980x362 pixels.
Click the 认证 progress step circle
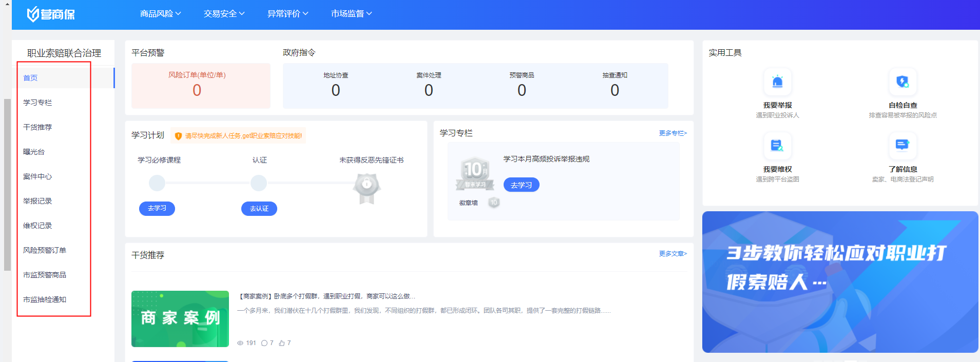pos(259,183)
